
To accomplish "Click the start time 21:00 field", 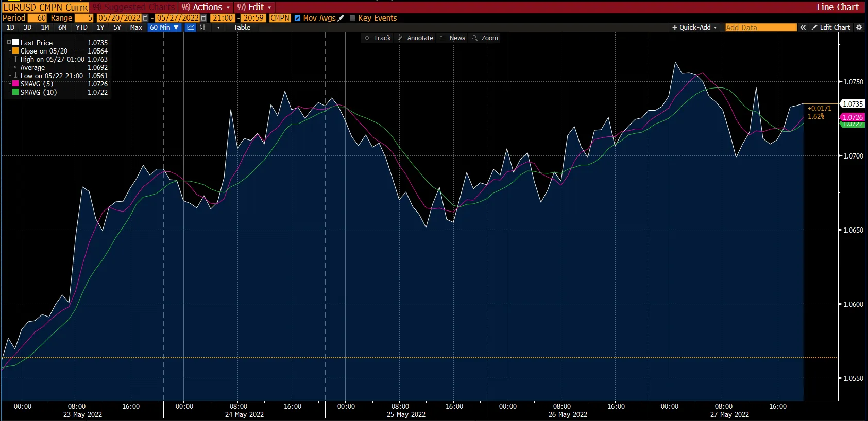I will 223,18.
